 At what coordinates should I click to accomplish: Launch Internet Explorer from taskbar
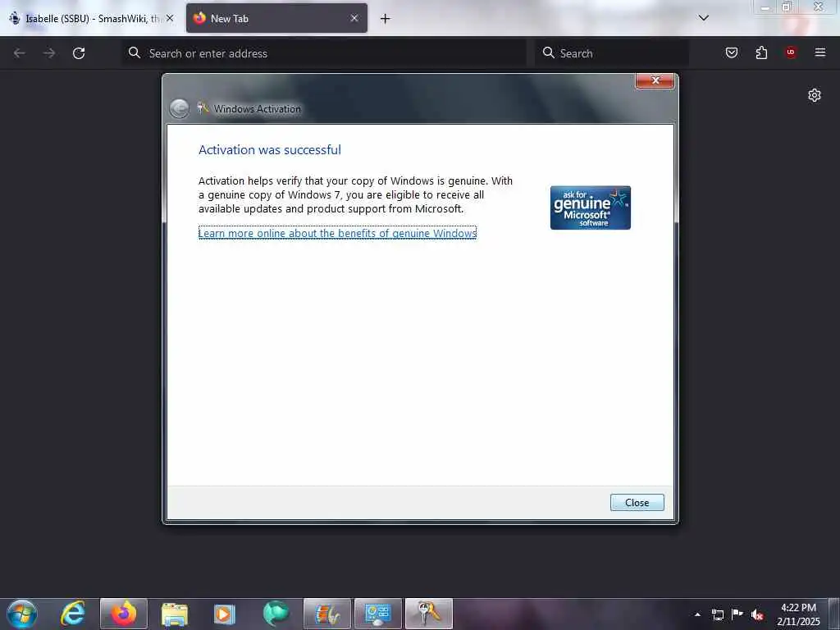coord(73,614)
